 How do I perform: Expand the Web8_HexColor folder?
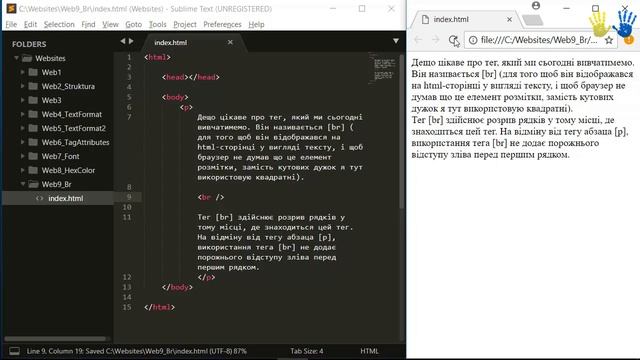tap(23, 170)
